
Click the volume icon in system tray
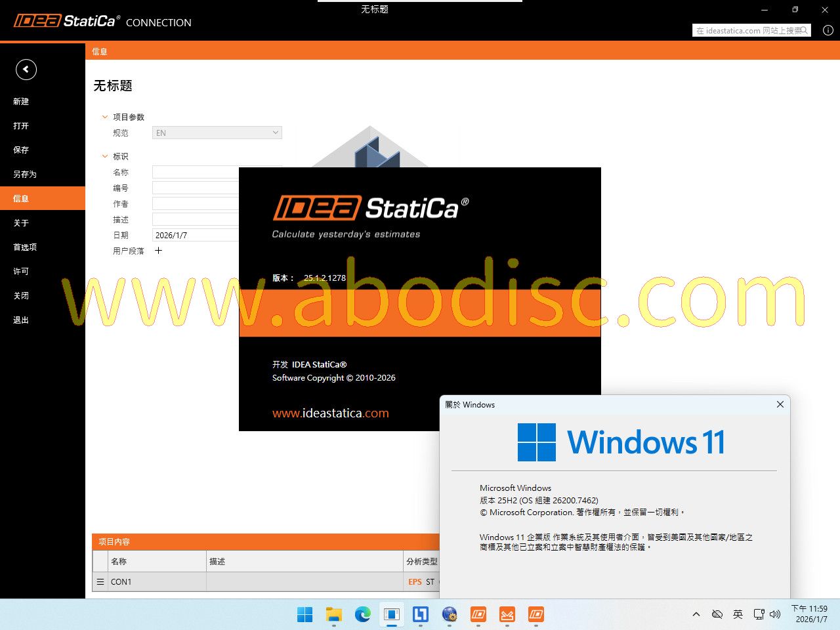[x=775, y=614]
